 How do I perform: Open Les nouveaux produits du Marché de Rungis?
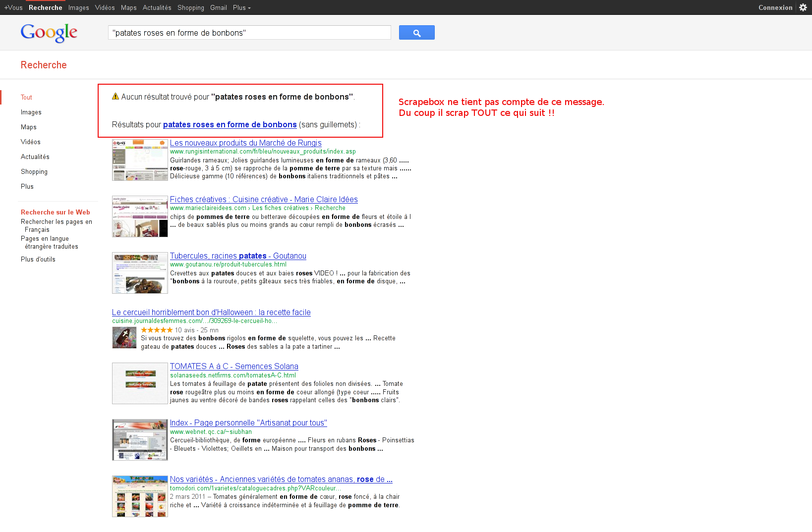pos(246,143)
